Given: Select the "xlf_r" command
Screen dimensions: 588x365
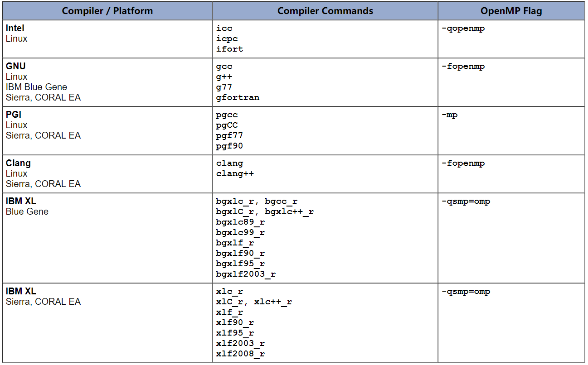Looking at the screenshot, I should [229, 312].
